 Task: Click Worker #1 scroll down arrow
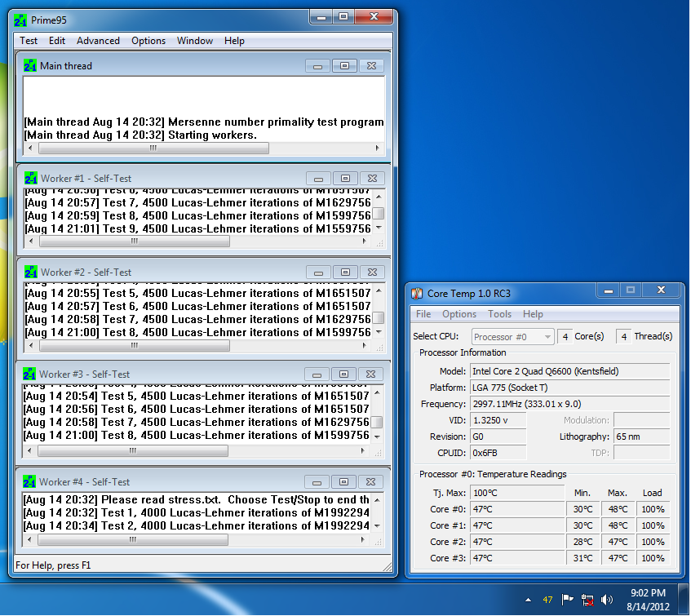coord(379,228)
